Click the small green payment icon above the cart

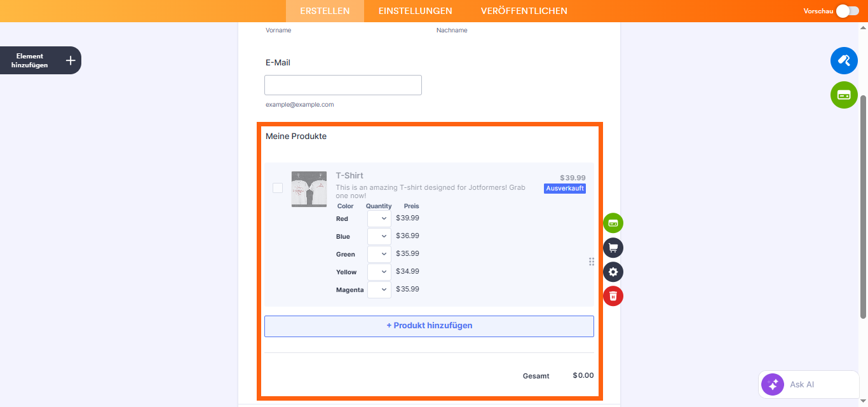click(613, 224)
